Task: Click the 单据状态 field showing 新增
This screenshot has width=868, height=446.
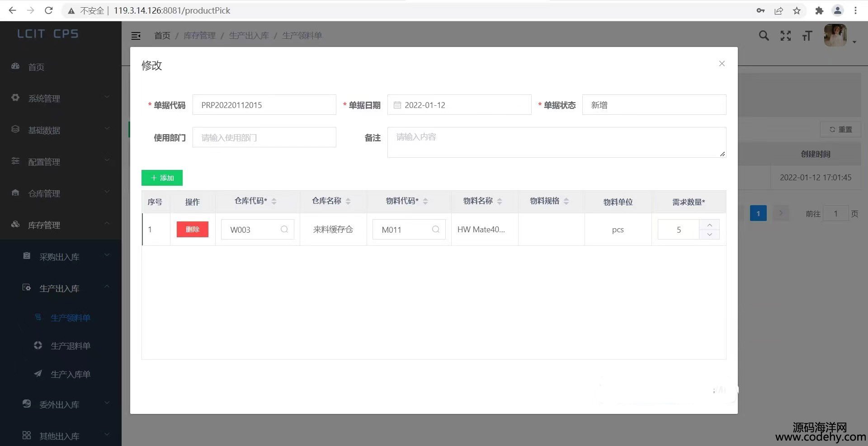Action: click(x=654, y=105)
